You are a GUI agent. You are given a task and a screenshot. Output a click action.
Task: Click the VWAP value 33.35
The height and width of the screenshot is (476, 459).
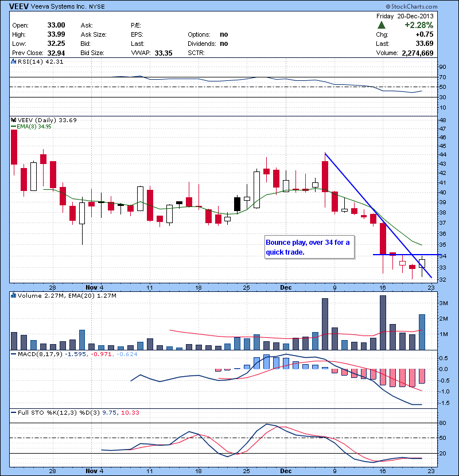tap(164, 53)
